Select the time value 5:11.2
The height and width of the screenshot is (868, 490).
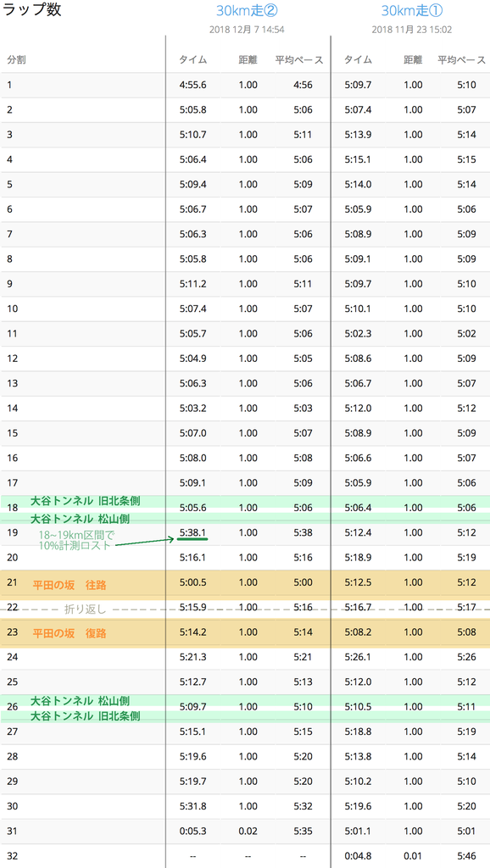click(193, 285)
